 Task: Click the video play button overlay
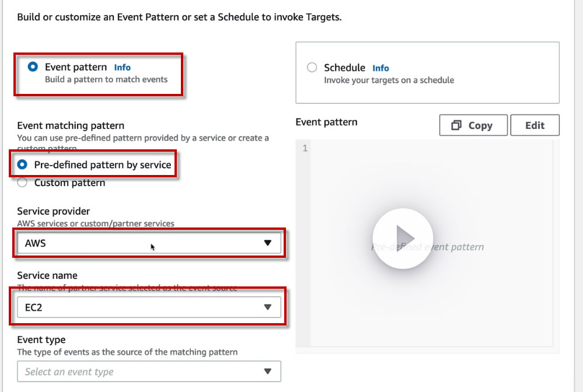click(403, 238)
